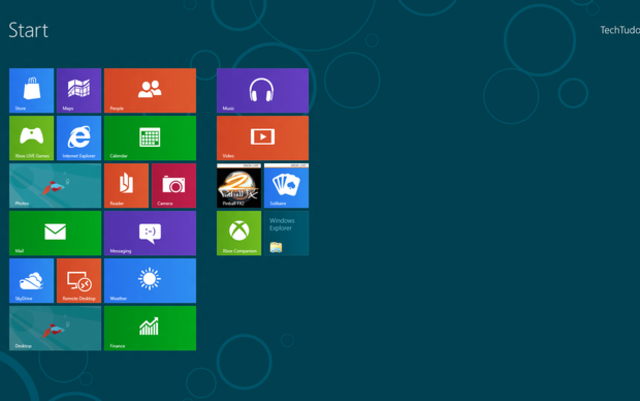Open the Photos tile
This screenshot has width=640, height=401.
[x=55, y=186]
